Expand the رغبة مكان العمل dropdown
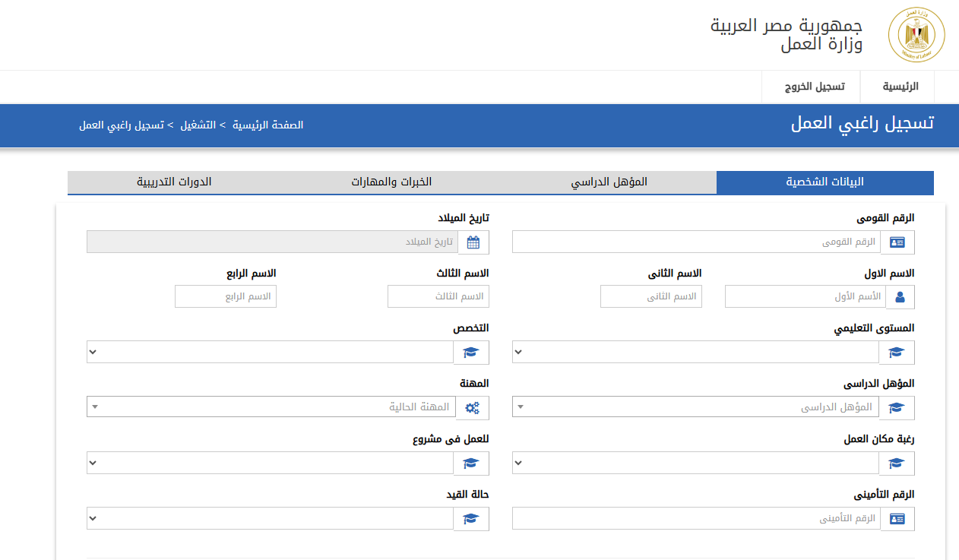This screenshot has width=959, height=560. [x=695, y=464]
